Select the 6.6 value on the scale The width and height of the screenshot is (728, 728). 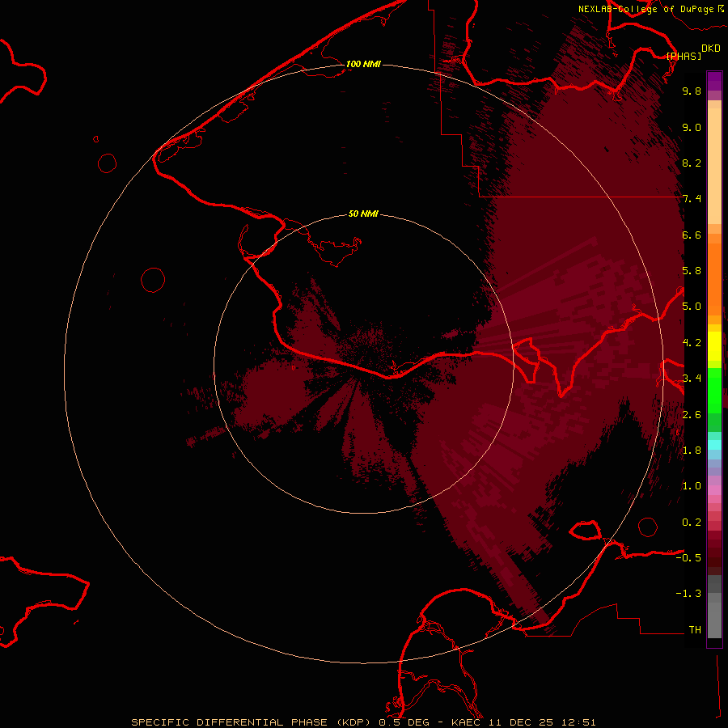692,235
